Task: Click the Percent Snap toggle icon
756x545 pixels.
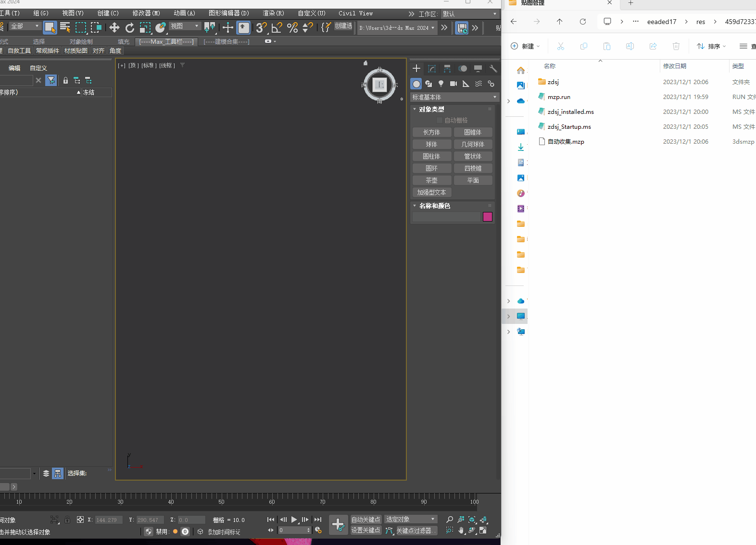Action: [292, 27]
